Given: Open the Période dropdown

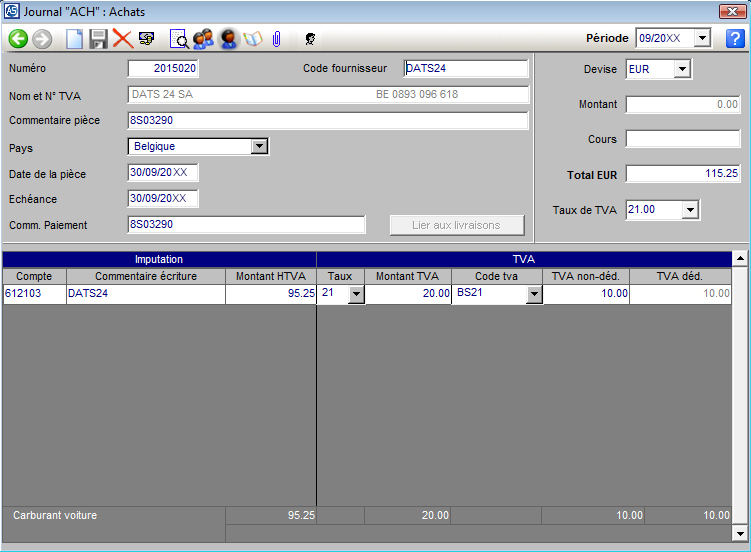Looking at the screenshot, I should [701, 39].
